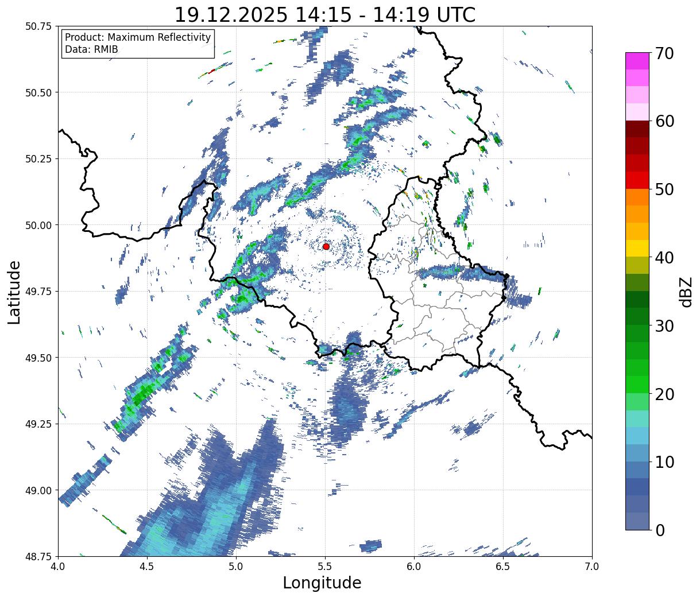Click the longitude tick label 5.0

(x=236, y=566)
